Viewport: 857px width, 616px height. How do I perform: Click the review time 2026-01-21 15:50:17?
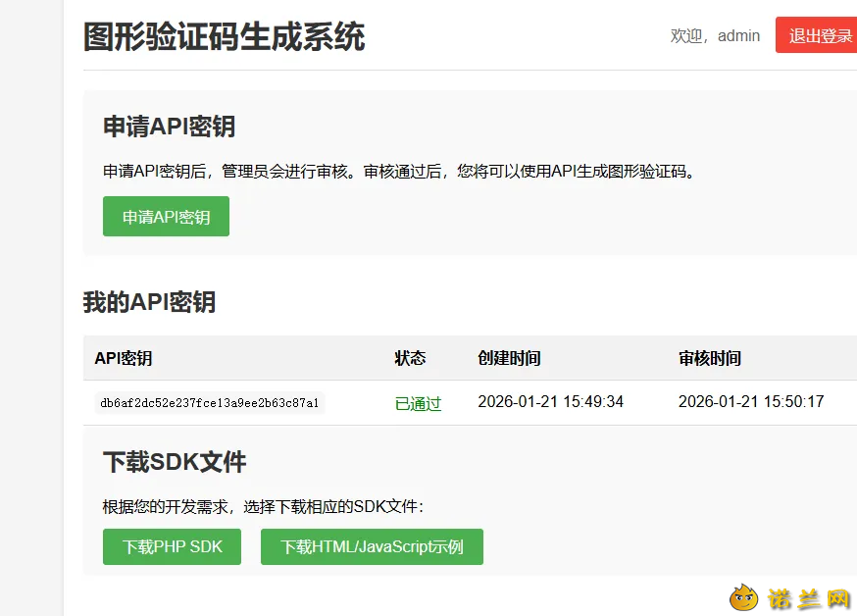pos(751,402)
